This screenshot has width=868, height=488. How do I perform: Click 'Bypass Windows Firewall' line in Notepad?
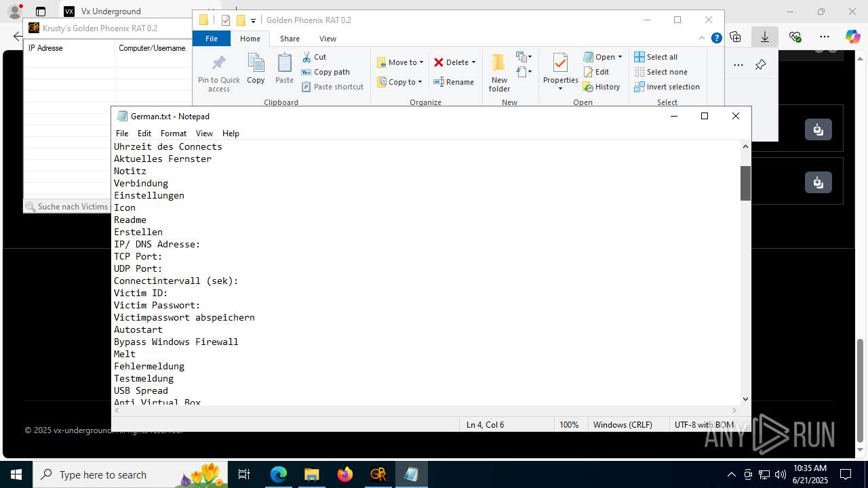coord(176,342)
